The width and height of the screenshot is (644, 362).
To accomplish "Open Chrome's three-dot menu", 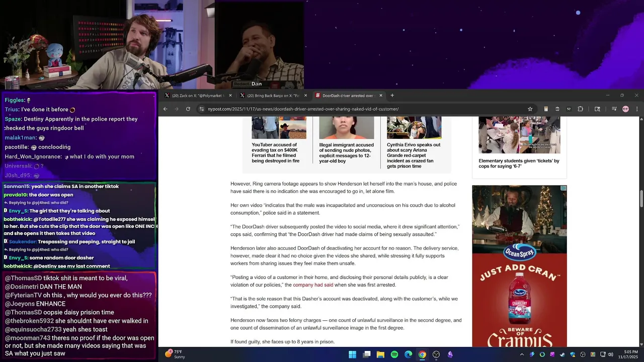I will coord(637,109).
